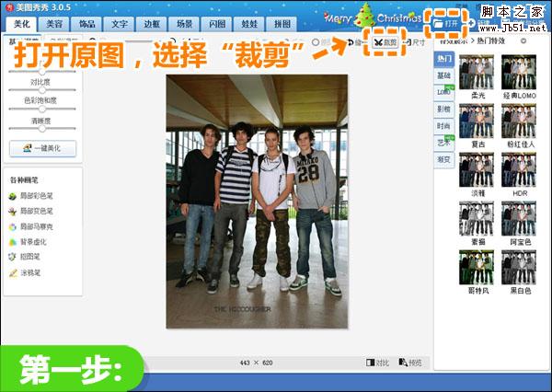The width and height of the screenshot is (552, 392).
Task: Select the 局部变色笔 brush tool
Action: (31, 211)
